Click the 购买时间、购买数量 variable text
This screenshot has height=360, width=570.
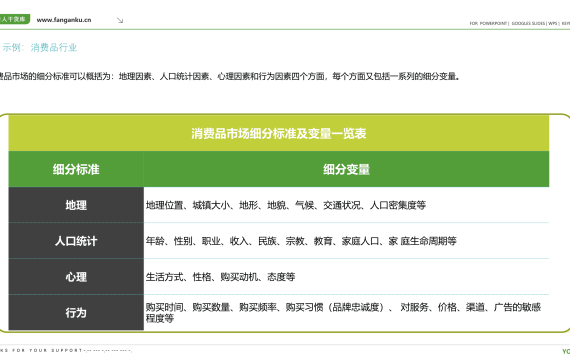[x=343, y=313]
